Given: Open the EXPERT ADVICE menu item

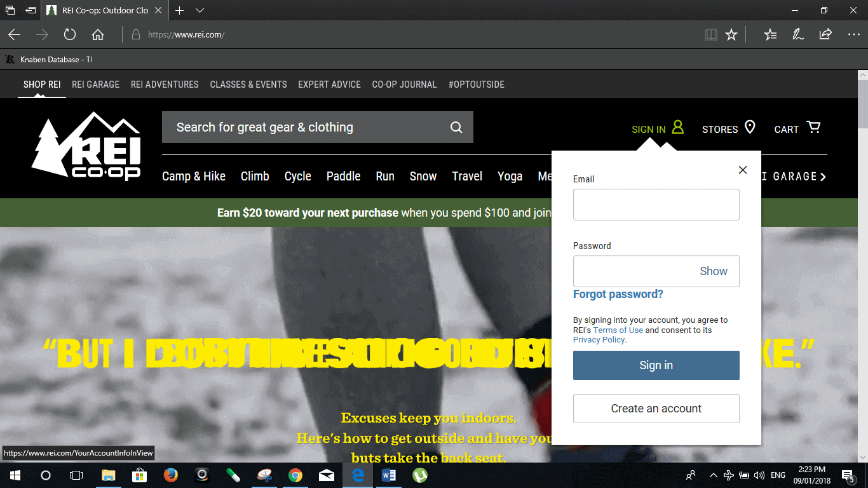Looking at the screenshot, I should coord(329,84).
